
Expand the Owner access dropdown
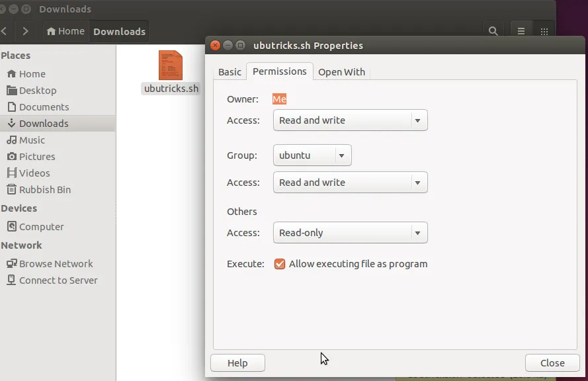click(350, 120)
